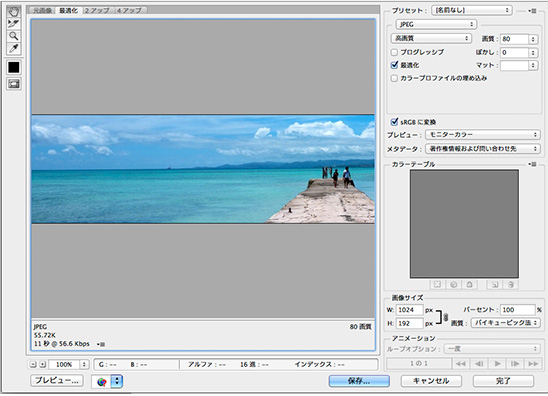Click the width field showing 1024
548x396 pixels.
click(409, 310)
